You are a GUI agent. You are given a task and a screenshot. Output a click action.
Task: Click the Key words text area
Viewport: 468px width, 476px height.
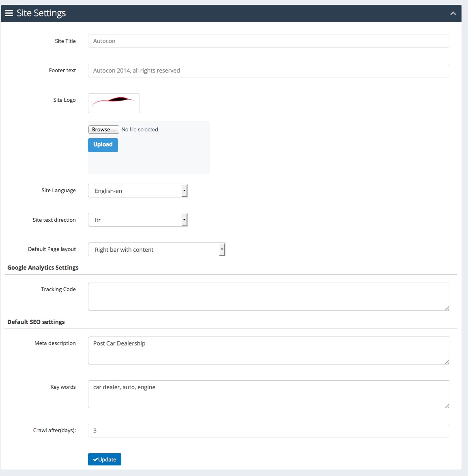tap(268, 394)
